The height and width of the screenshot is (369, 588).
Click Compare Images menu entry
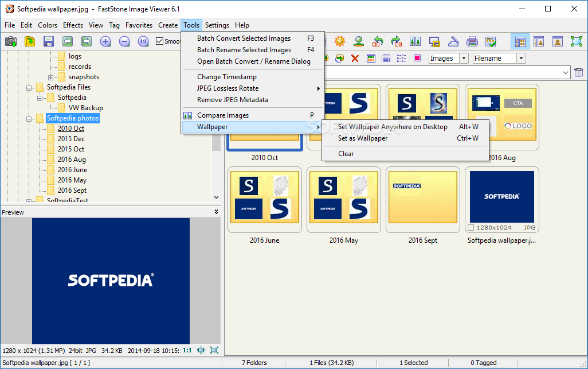253,115
